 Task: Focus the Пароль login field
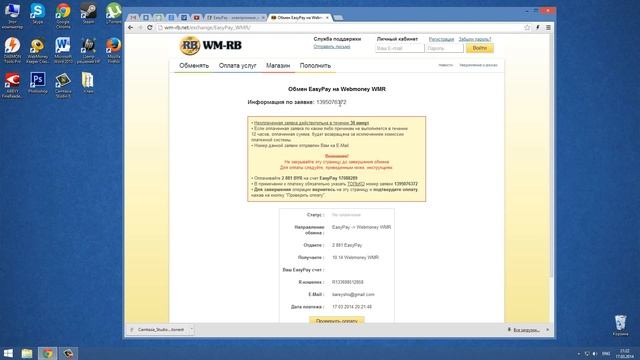click(x=444, y=48)
